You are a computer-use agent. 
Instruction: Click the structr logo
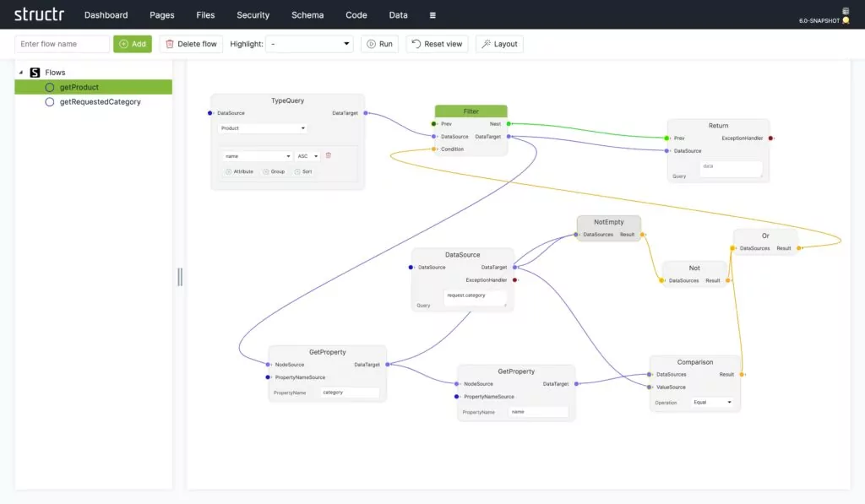(39, 14)
